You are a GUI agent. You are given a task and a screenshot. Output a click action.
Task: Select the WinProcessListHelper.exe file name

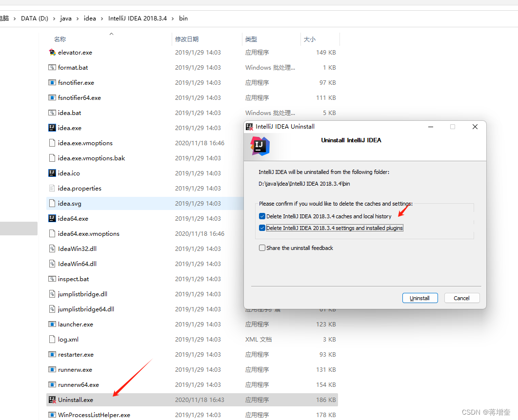click(x=94, y=415)
